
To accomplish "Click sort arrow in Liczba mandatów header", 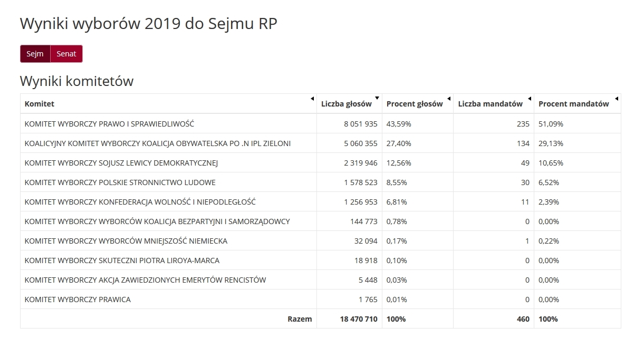I will [530, 98].
